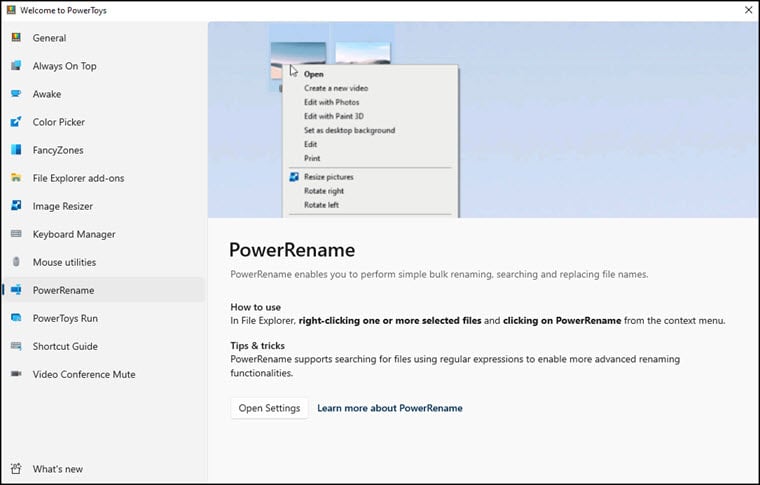This screenshot has height=485, width=760.
Task: Click the PowerRename context menu preview image
Action: (x=483, y=120)
